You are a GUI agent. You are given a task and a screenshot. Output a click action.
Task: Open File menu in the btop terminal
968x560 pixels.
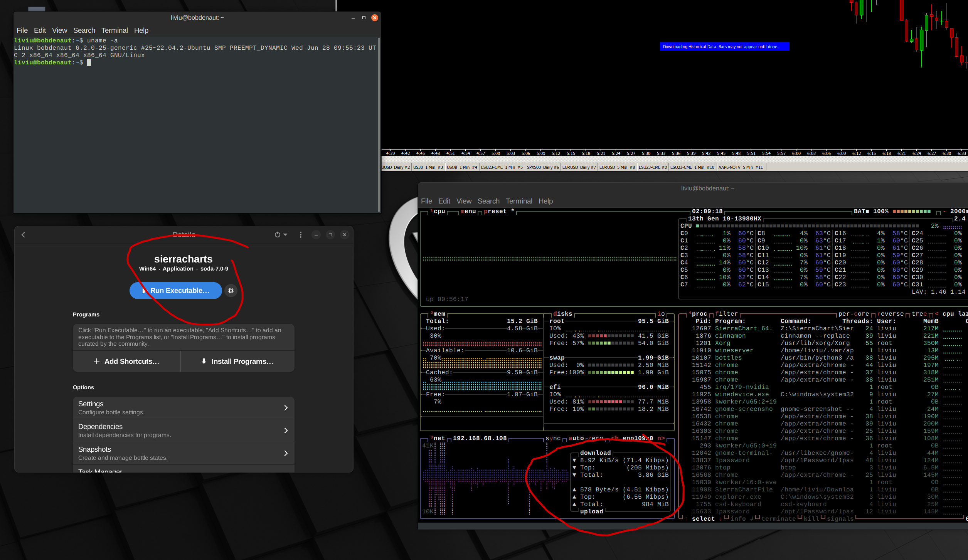pos(426,201)
